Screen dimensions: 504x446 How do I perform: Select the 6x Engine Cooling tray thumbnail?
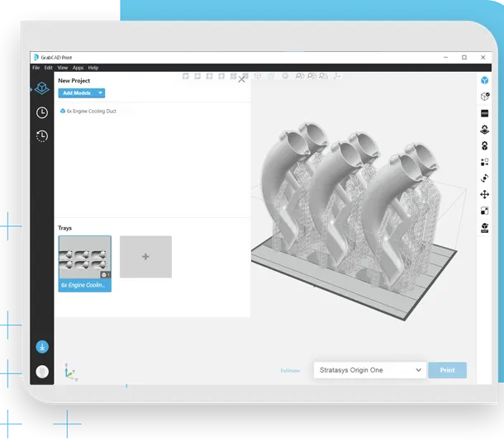[x=84, y=263]
